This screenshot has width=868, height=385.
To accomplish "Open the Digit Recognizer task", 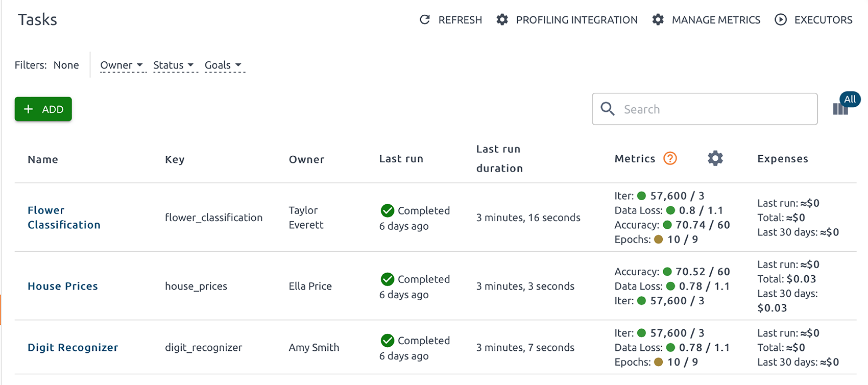I will tap(73, 347).
